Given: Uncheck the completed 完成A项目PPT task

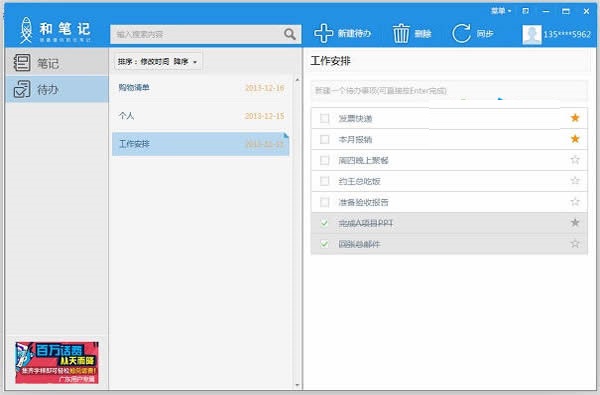Looking at the screenshot, I should (324, 223).
